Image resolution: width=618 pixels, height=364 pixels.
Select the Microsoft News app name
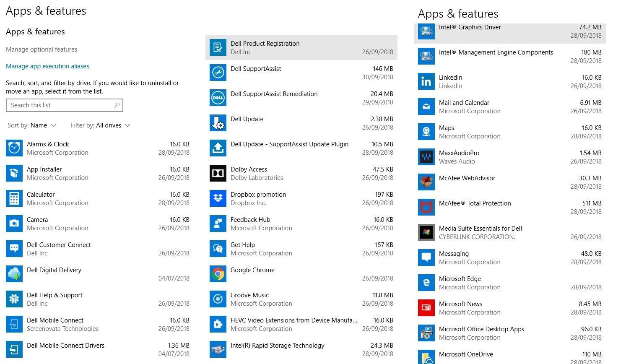460,304
